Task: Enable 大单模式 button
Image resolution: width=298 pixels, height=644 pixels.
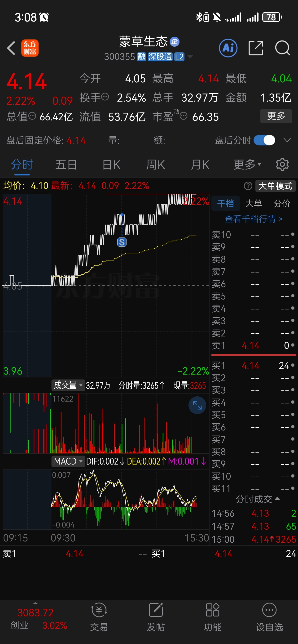Action: [275, 186]
